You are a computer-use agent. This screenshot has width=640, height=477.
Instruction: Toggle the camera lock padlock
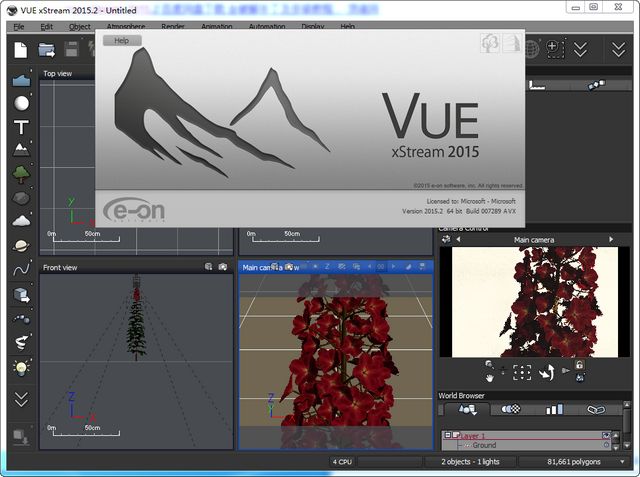point(579,365)
